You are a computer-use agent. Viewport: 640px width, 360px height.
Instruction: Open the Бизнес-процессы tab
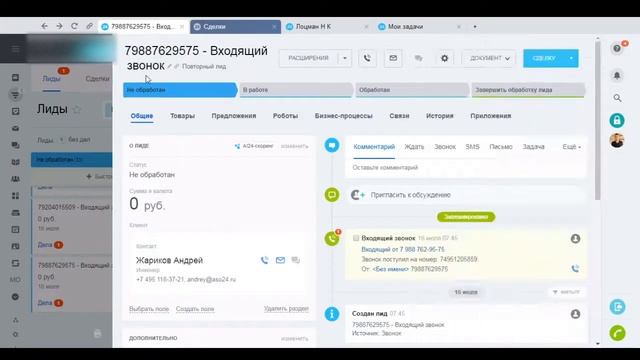click(344, 116)
